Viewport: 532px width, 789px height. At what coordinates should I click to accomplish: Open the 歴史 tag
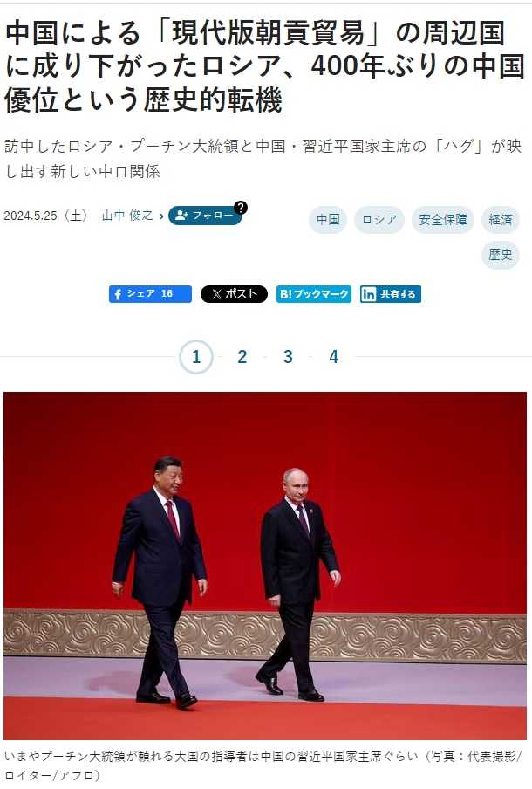(x=501, y=255)
